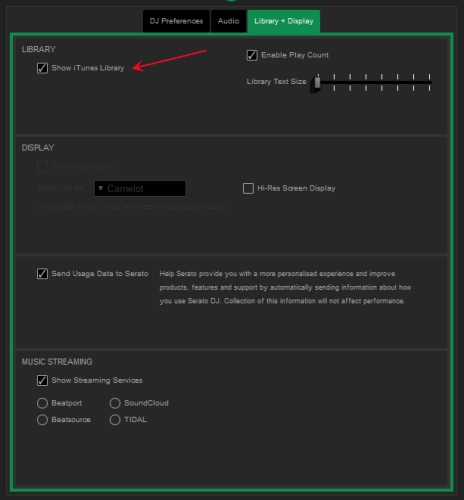This screenshot has width=464, height=500.
Task: Toggle the Color Key Display checkbox
Action: tap(42, 166)
